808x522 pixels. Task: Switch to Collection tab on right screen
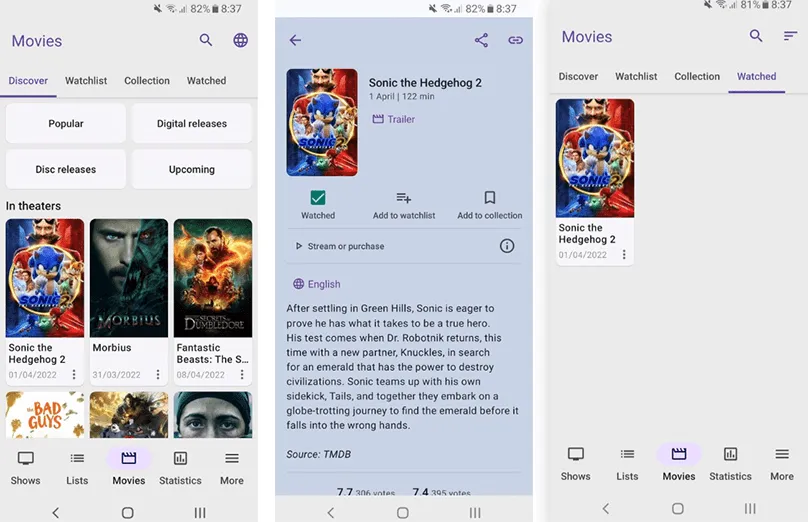pos(697,76)
